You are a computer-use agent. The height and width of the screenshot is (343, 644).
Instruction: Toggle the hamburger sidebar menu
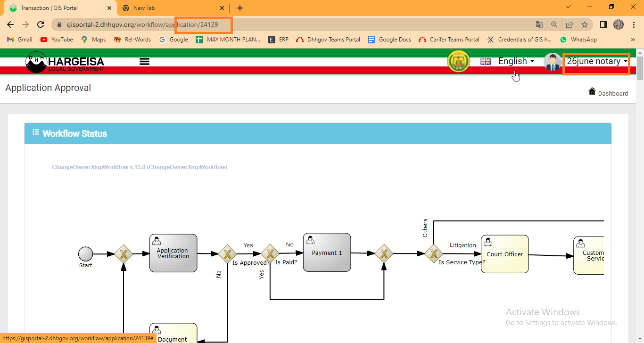[145, 61]
